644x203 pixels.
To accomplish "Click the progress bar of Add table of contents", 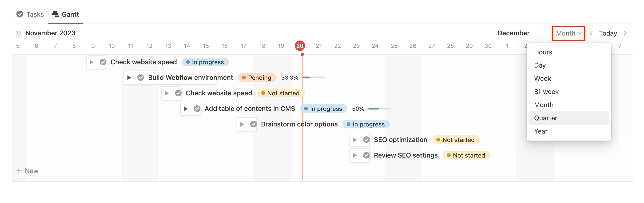I will coord(379,108).
